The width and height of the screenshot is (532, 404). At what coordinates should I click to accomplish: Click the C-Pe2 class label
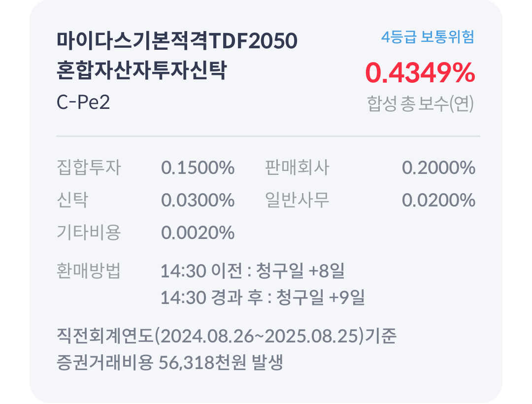click(83, 102)
